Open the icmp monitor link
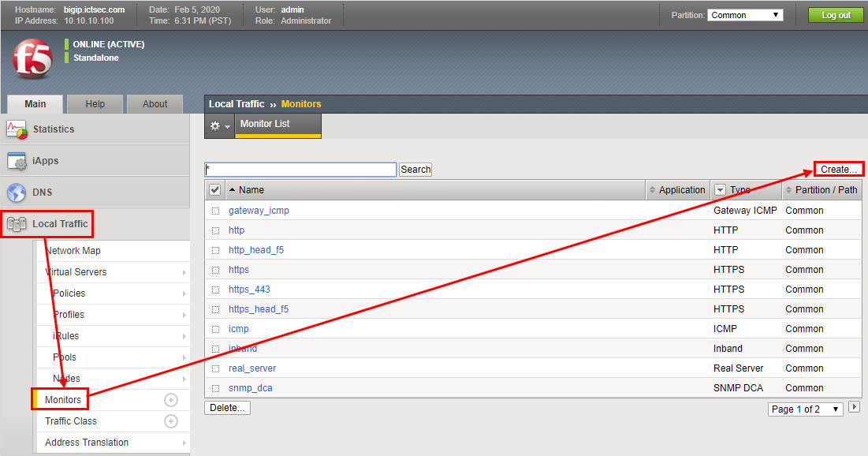 click(x=239, y=328)
